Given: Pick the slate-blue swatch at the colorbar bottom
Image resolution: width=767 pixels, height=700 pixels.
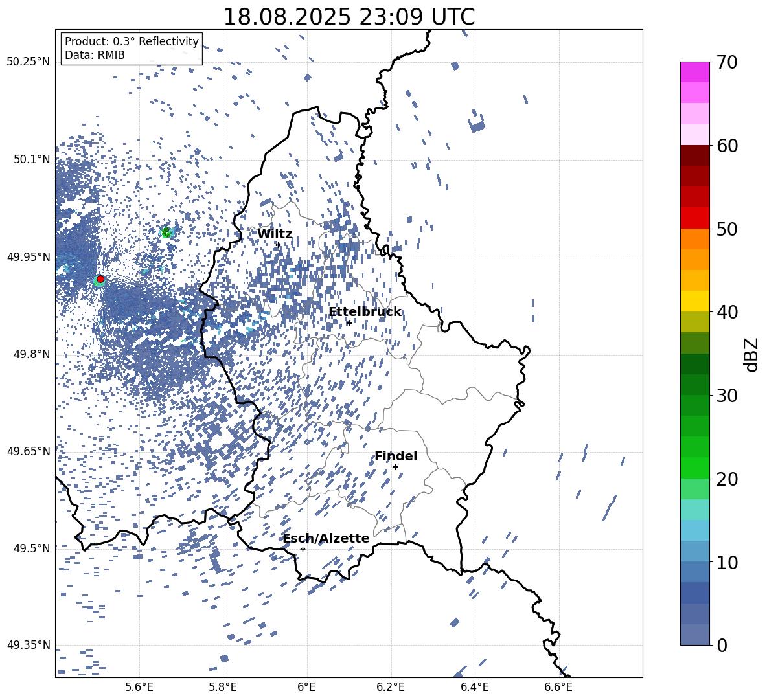Looking at the screenshot, I should (x=695, y=635).
